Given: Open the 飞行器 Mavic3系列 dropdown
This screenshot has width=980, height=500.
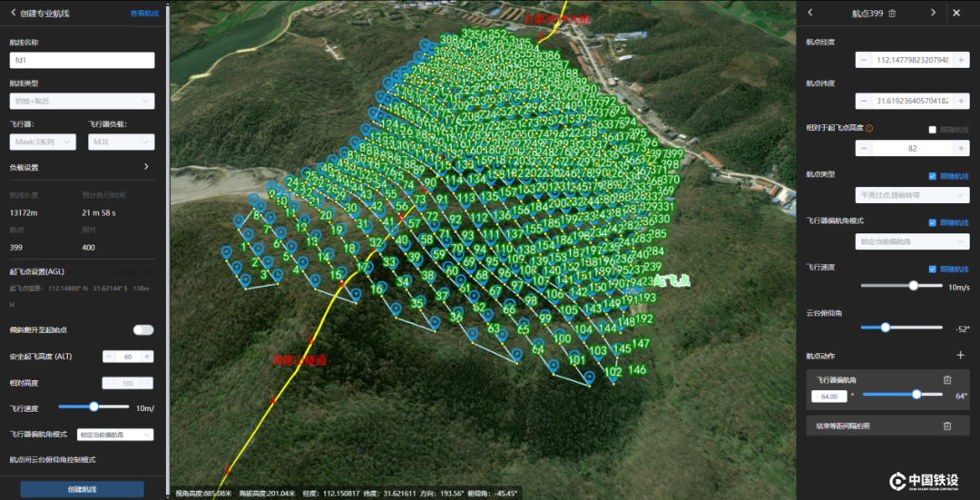Looking at the screenshot, I should [45, 142].
